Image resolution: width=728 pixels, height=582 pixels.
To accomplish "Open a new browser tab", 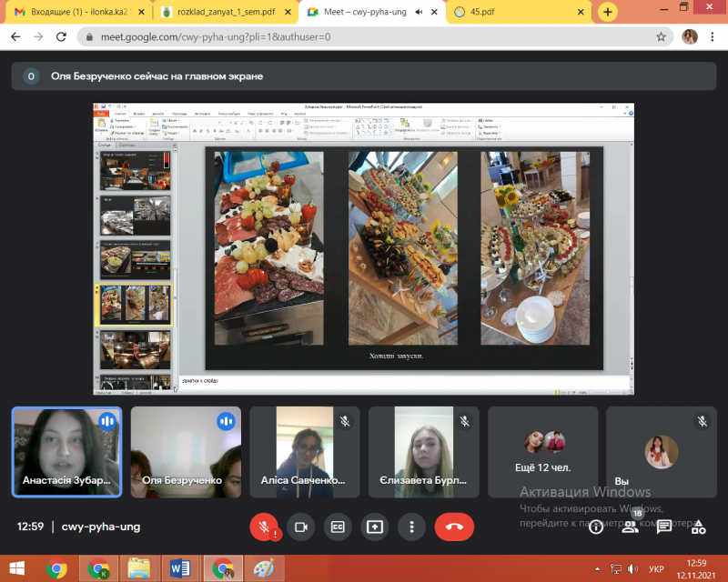I will (x=607, y=12).
